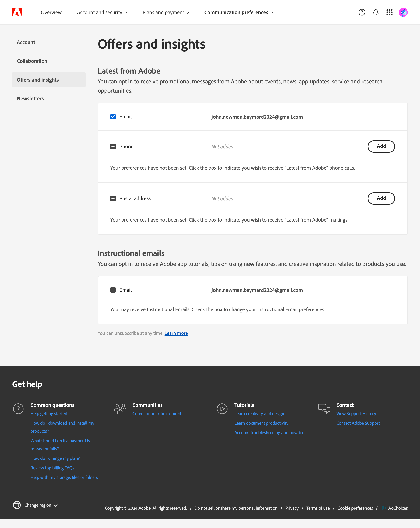Switch to the Overview tab
420x528 pixels.
tap(51, 12)
